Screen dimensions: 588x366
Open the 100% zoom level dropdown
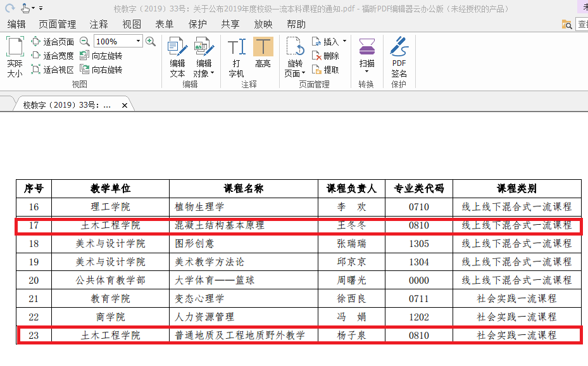coord(139,42)
